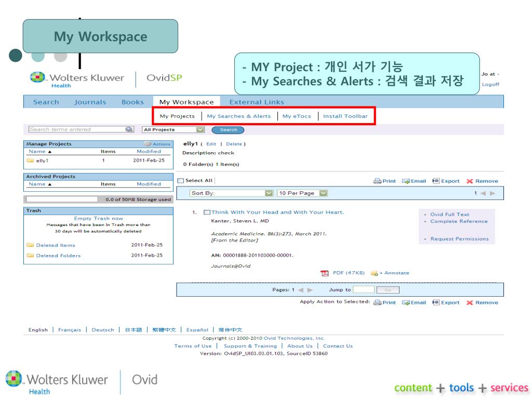Switch to the Journals tab

(90, 102)
